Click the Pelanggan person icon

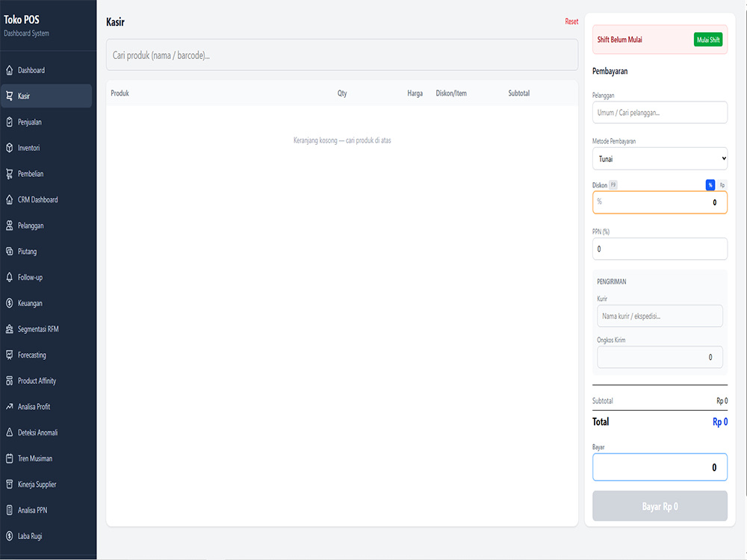coord(10,225)
